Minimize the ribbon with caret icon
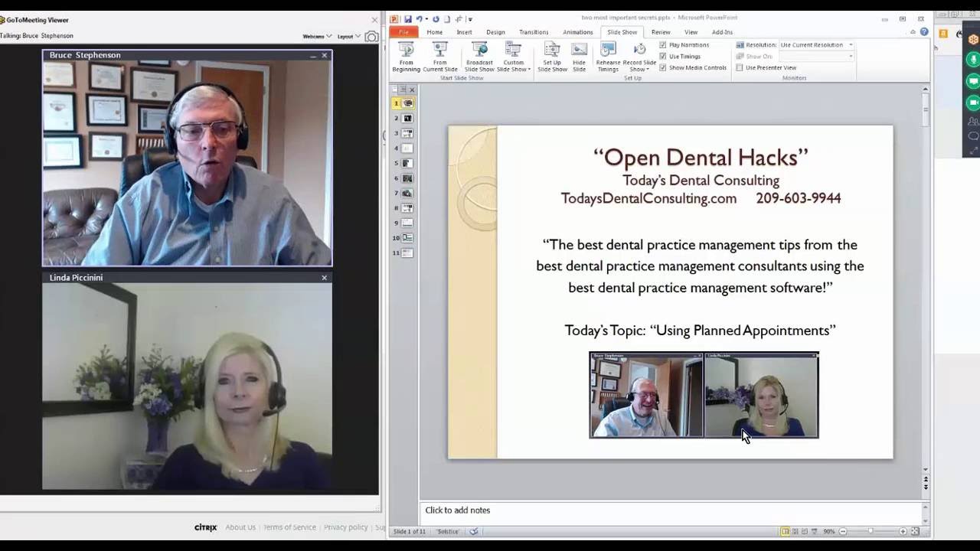This screenshot has height=551, width=980. pos(913,32)
